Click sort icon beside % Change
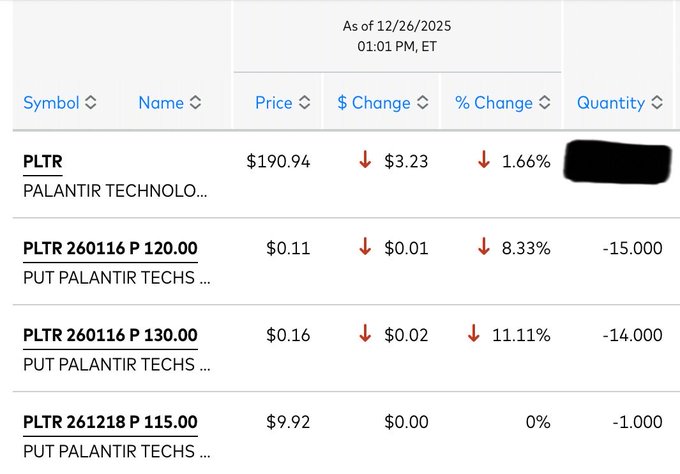The height and width of the screenshot is (474, 680). [544, 103]
